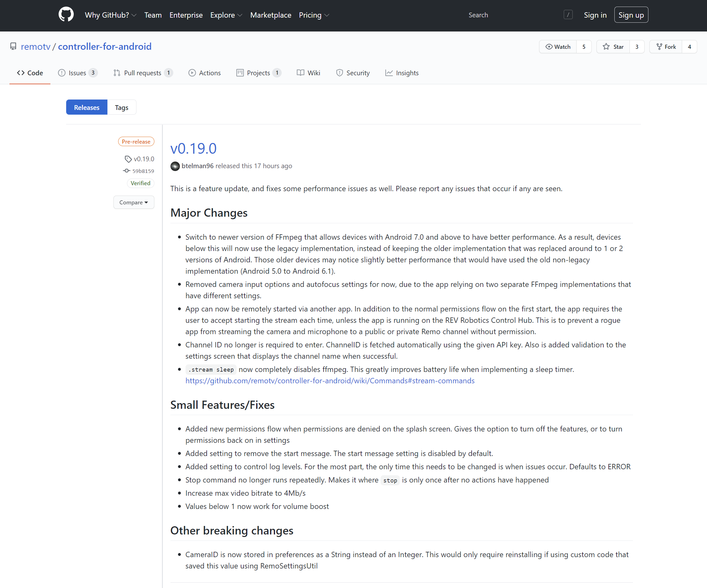Open the Compare dropdown

[x=134, y=202]
